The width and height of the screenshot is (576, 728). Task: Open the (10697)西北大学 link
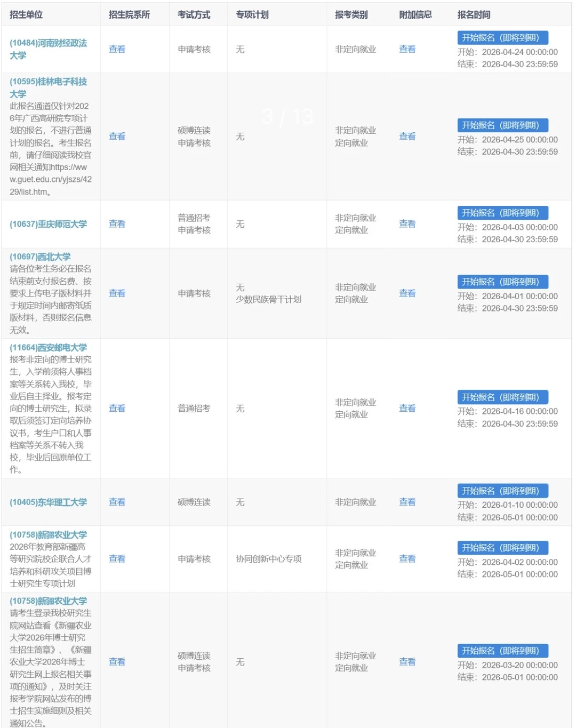coord(40,257)
